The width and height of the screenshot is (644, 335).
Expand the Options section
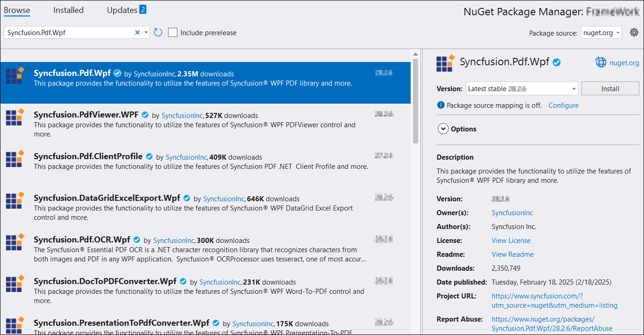tap(443, 129)
